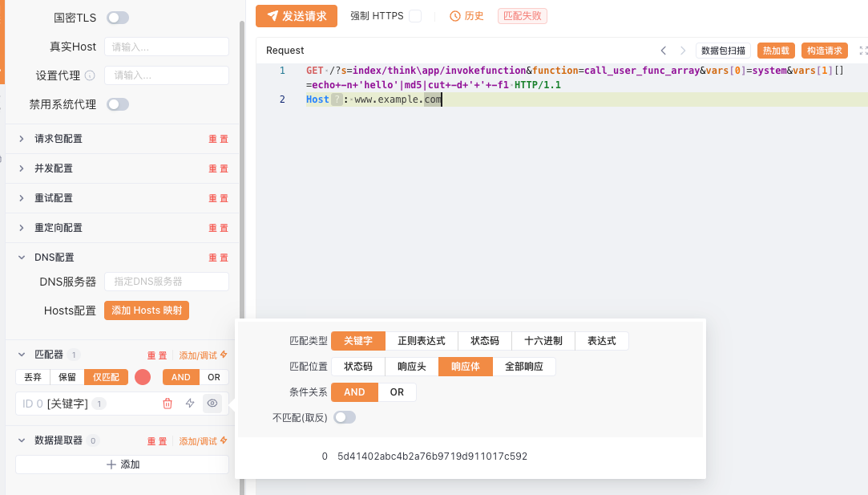Click fullscreen expand icon in Request panel
The image size is (868, 495).
pos(863,51)
